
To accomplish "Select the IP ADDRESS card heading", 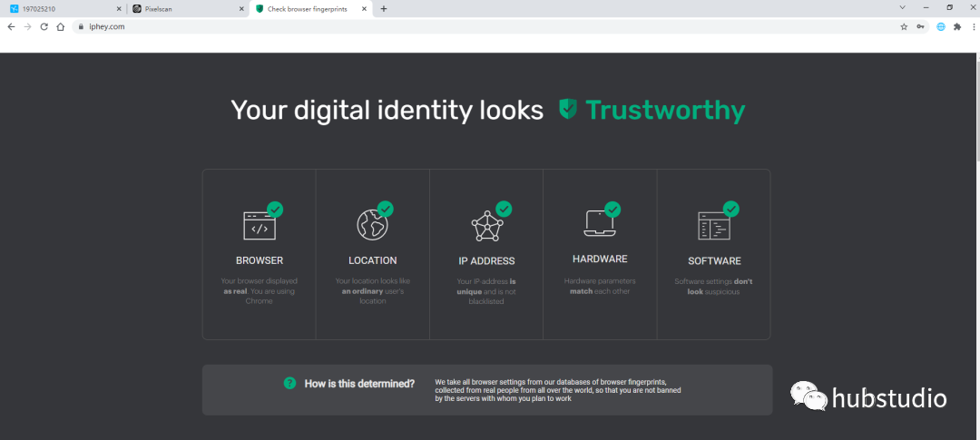I will [486, 261].
